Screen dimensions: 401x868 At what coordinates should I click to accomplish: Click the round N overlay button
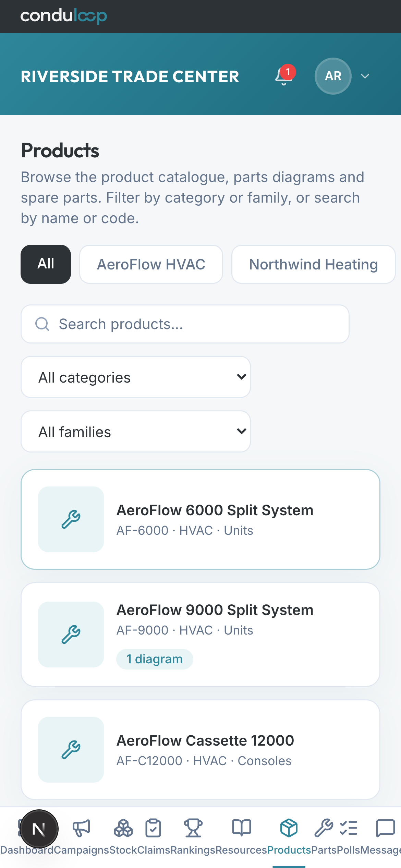point(39,829)
